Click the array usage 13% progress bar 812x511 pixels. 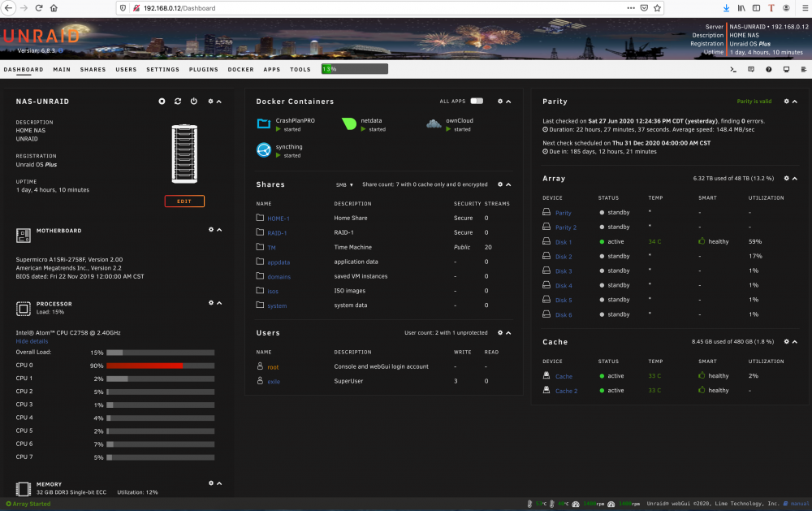coord(354,69)
